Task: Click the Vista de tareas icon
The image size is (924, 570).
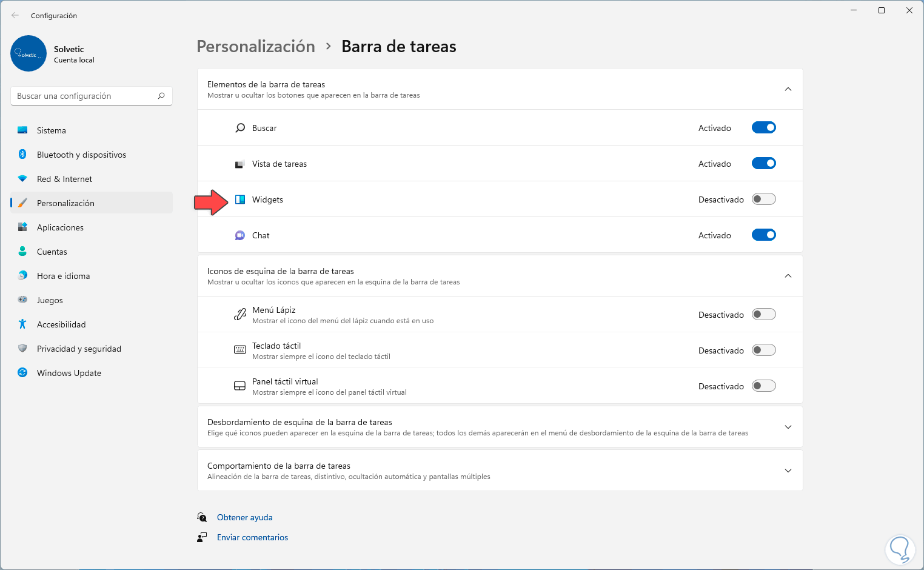Action: click(x=240, y=164)
